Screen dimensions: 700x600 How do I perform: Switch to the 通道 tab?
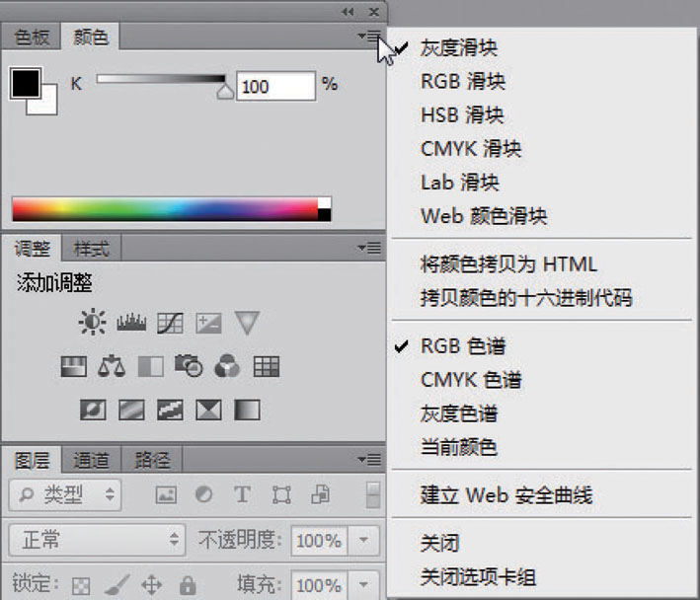(x=91, y=460)
